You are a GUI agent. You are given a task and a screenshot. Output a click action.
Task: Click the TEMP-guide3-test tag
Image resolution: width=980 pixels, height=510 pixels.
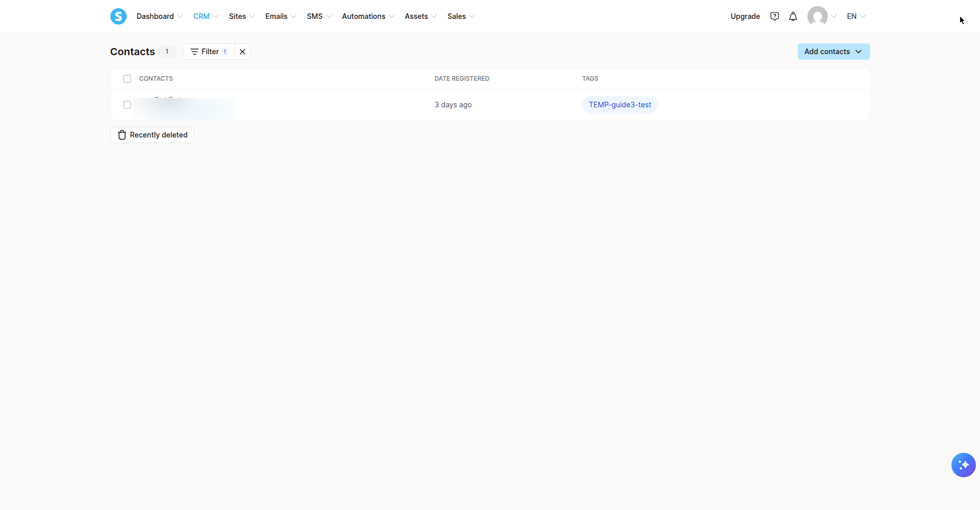tap(620, 105)
